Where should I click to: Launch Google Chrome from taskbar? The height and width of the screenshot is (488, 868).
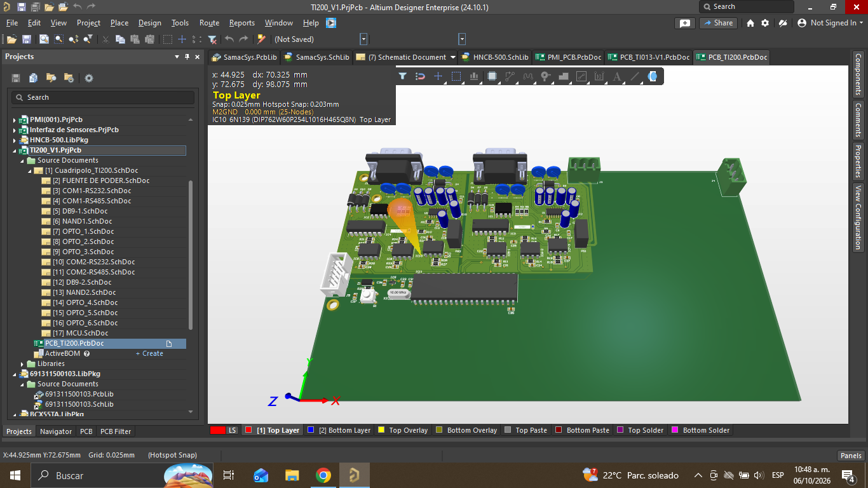[323, 475]
